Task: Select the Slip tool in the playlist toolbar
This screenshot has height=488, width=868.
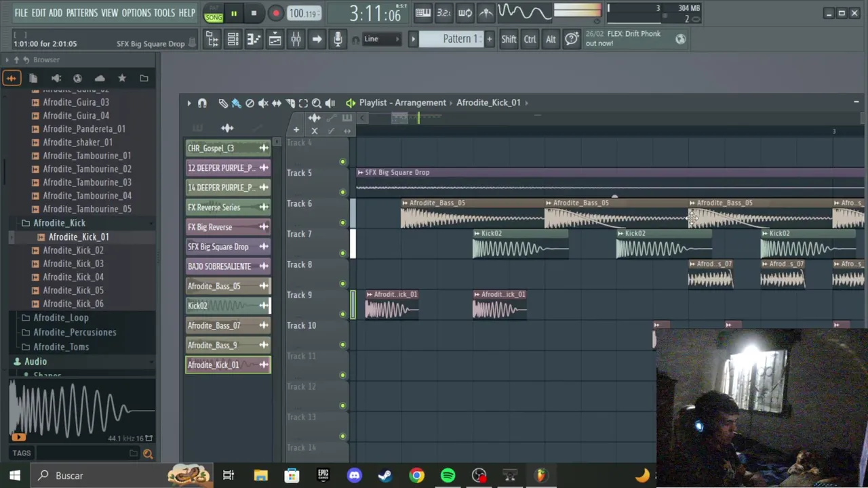Action: point(277,103)
